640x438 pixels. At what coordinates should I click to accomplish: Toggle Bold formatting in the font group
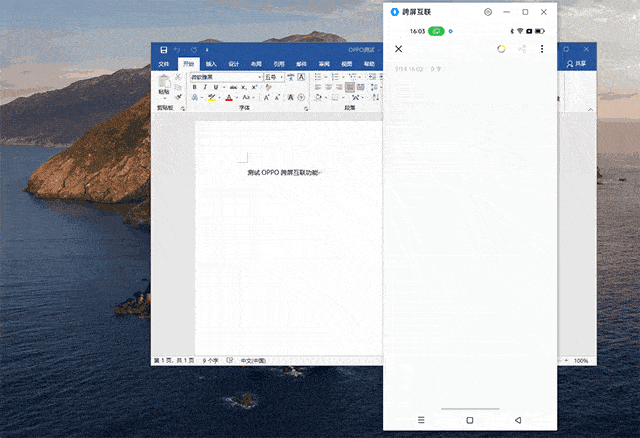coord(195,87)
